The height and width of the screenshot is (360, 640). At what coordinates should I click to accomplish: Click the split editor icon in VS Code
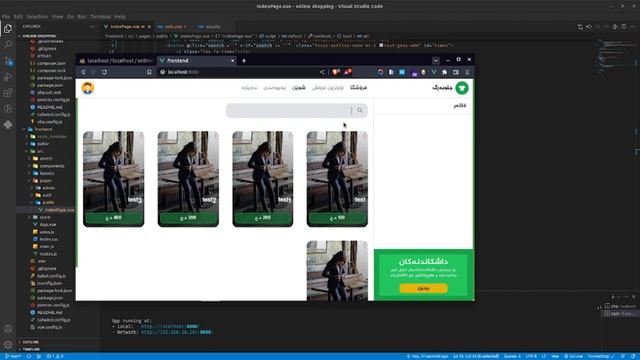pyautogui.click(x=624, y=27)
